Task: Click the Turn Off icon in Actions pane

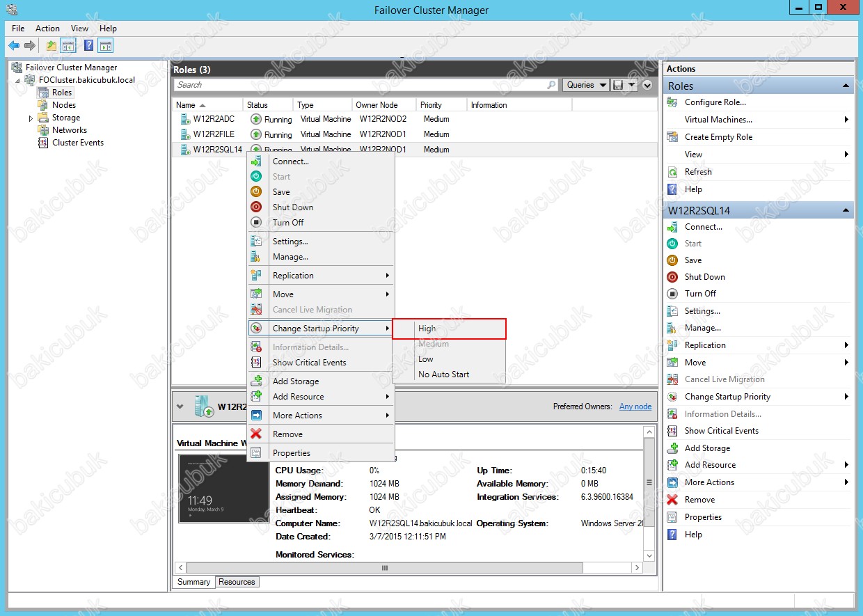Action: 672,294
